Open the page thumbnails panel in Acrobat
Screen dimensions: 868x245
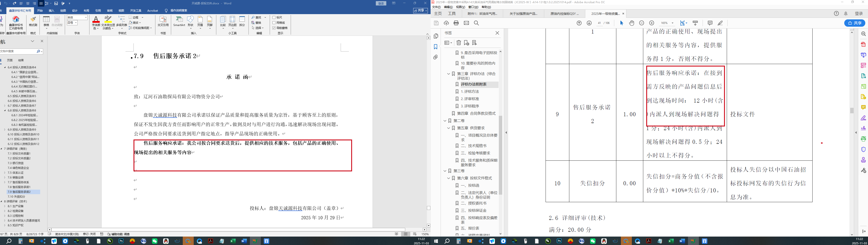(x=436, y=36)
